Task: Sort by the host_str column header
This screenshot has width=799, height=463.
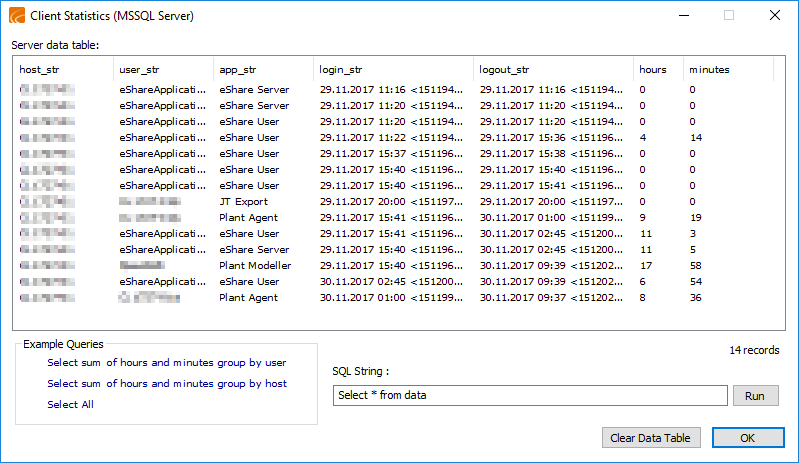Action: [x=62, y=70]
